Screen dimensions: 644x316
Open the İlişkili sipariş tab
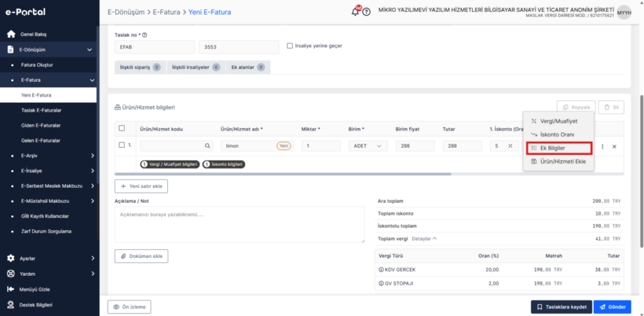140,67
